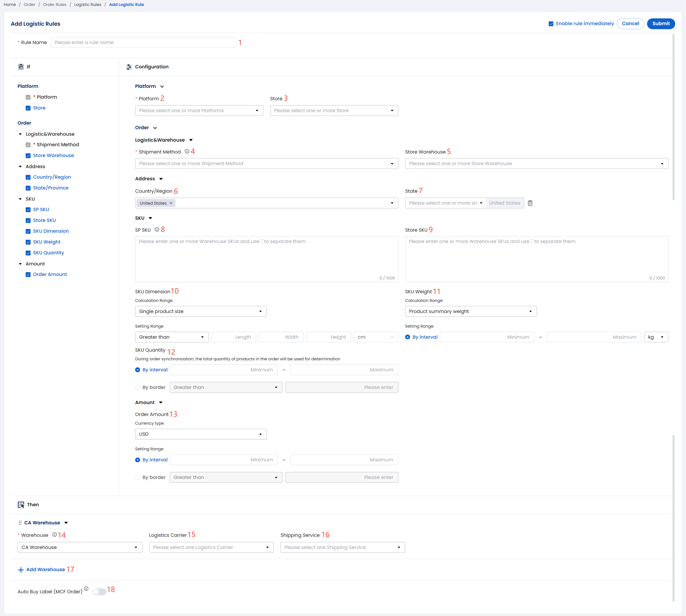The height and width of the screenshot is (616, 686).
Task: Open the Platform selection dropdown
Action: coord(199,111)
